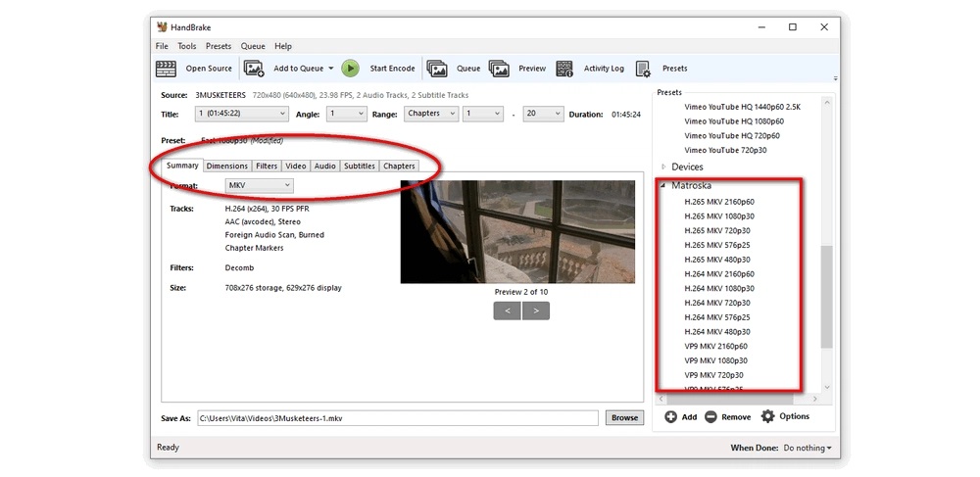Screen dimensions: 980x477
Task: Select Vimeo YouTube 720p30 preset
Action: click(725, 150)
